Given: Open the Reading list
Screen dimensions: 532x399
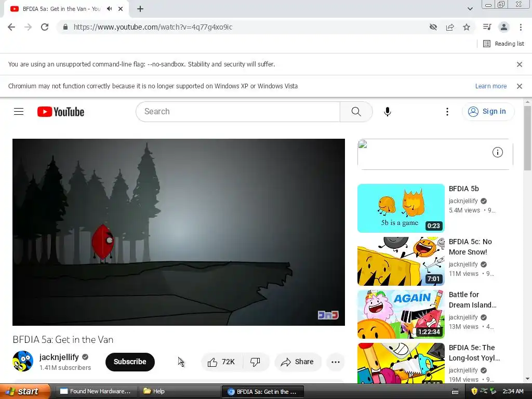Looking at the screenshot, I should (503, 44).
